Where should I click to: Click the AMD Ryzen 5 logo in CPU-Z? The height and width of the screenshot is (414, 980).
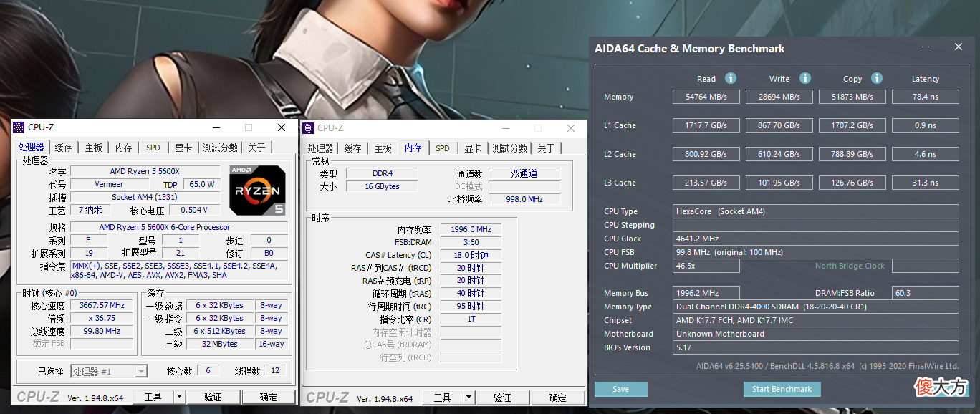(257, 190)
